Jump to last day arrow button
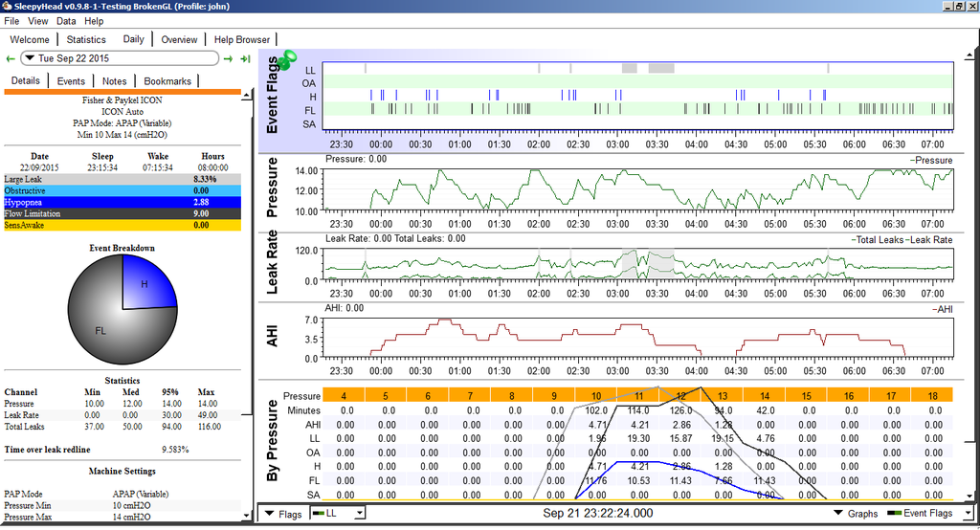The height and width of the screenshot is (530, 980). pos(245,58)
